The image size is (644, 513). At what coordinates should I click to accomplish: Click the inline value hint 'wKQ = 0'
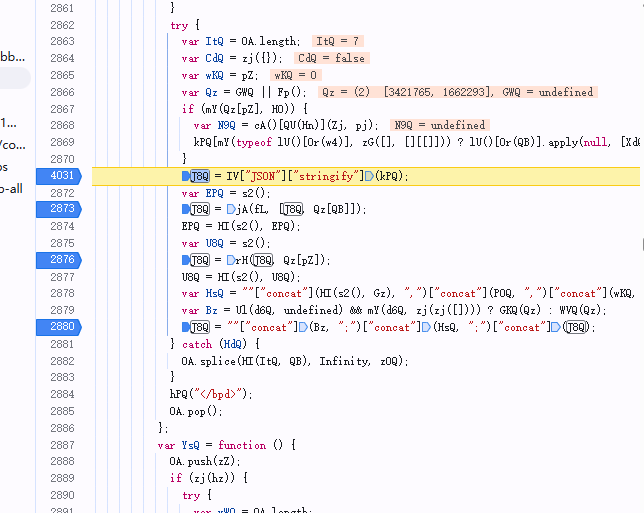(x=296, y=75)
